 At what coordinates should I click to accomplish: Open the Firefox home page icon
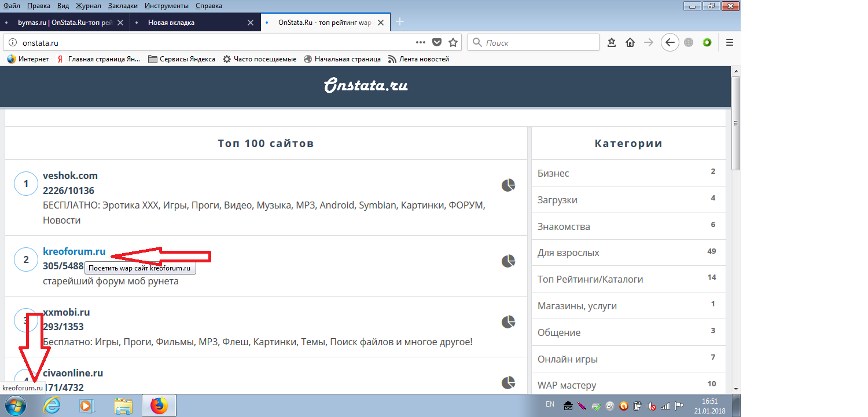630,42
